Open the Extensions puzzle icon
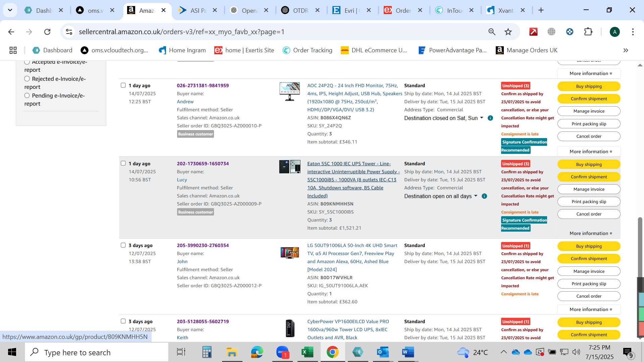The height and width of the screenshot is (362, 644). pyautogui.click(x=588, y=32)
